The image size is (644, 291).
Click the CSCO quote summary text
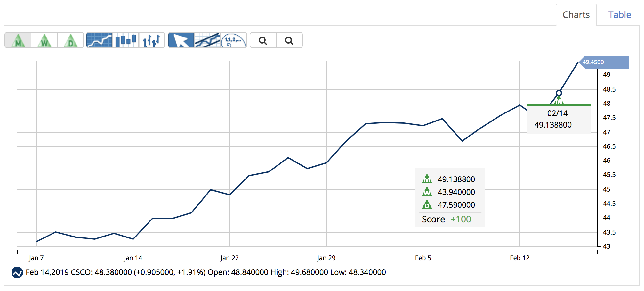(206, 272)
